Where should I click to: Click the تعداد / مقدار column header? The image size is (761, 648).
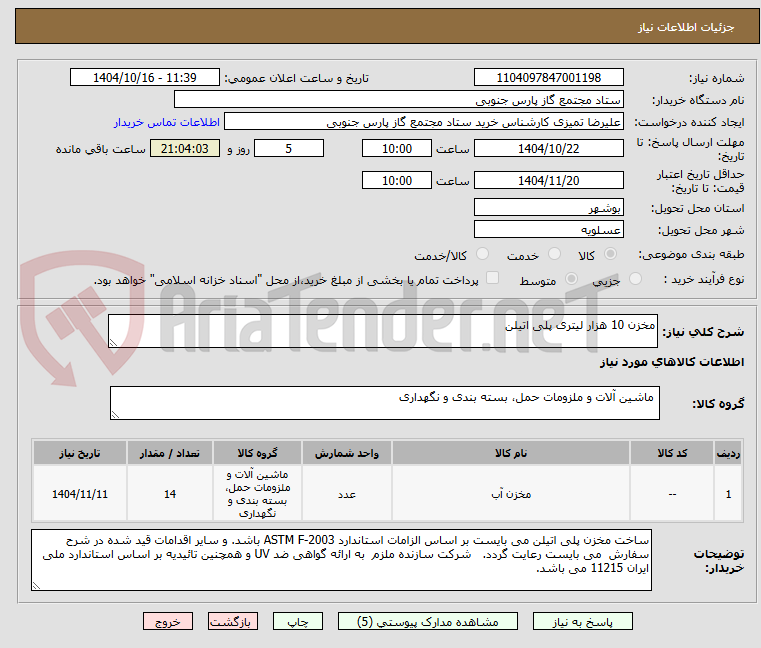(x=169, y=453)
